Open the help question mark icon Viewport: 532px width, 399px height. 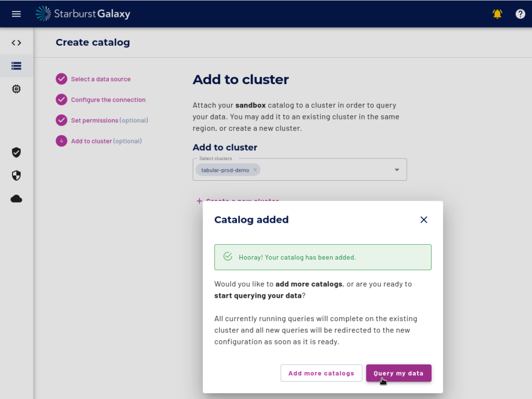520,14
